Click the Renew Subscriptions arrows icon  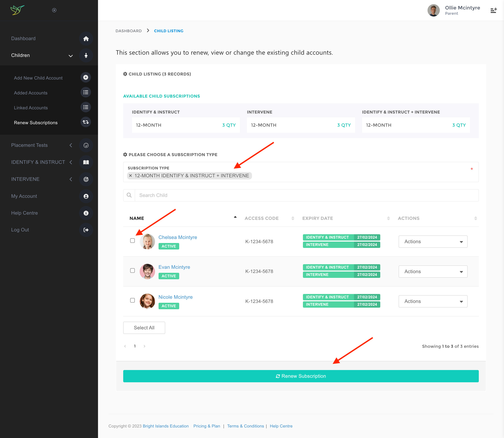[x=85, y=122]
